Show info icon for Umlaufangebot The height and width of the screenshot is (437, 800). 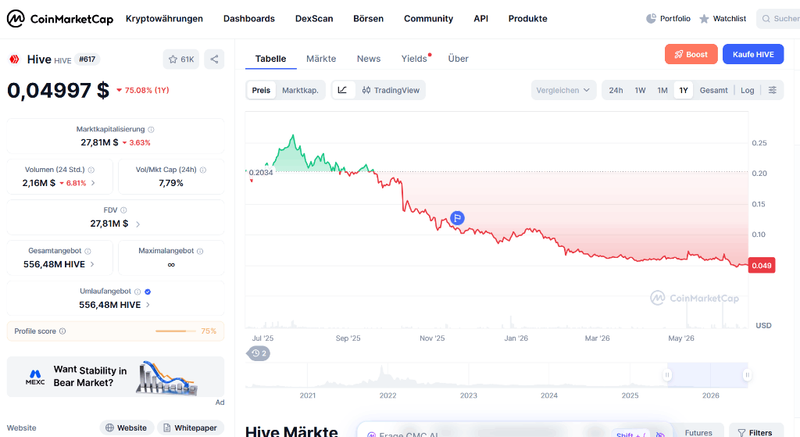pyautogui.click(x=137, y=292)
